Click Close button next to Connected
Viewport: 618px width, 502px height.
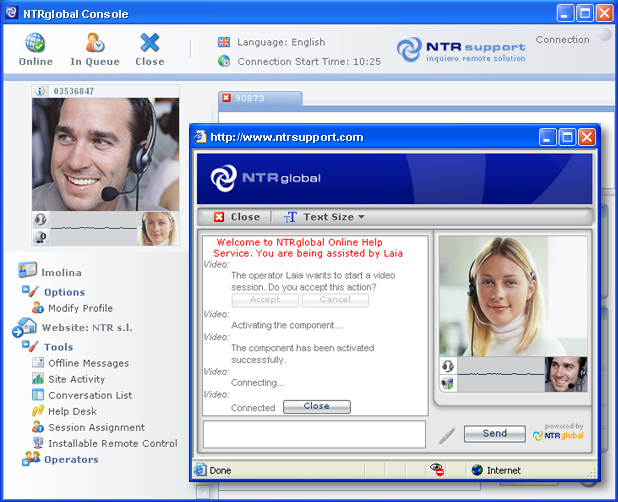coord(316,407)
